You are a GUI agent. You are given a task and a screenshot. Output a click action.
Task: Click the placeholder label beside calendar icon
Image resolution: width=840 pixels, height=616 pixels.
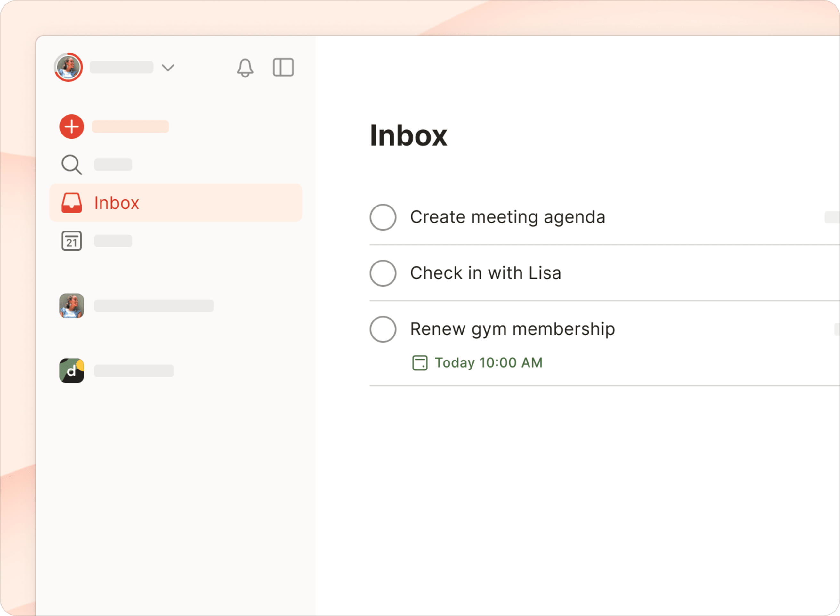(x=113, y=241)
